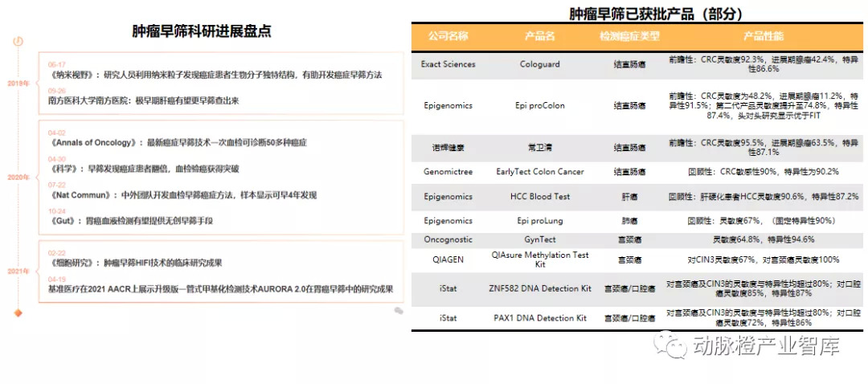Viewport: 868px width, 384px height.
Task: Click the 04-02 date label
Action: [56, 133]
